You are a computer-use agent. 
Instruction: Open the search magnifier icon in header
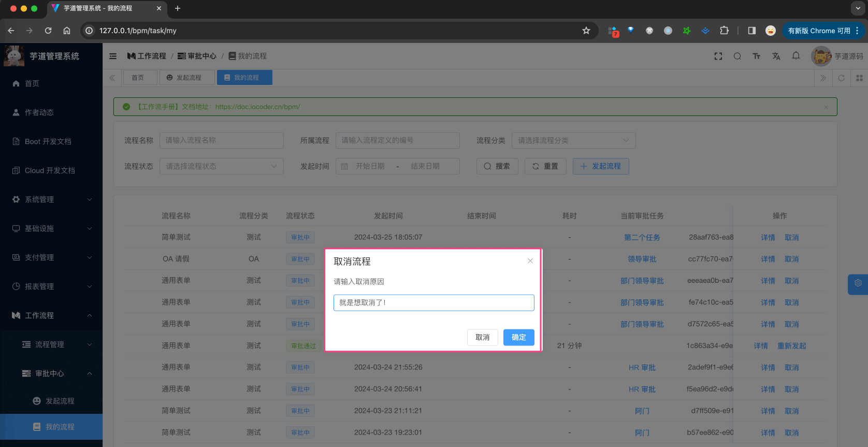pyautogui.click(x=737, y=56)
